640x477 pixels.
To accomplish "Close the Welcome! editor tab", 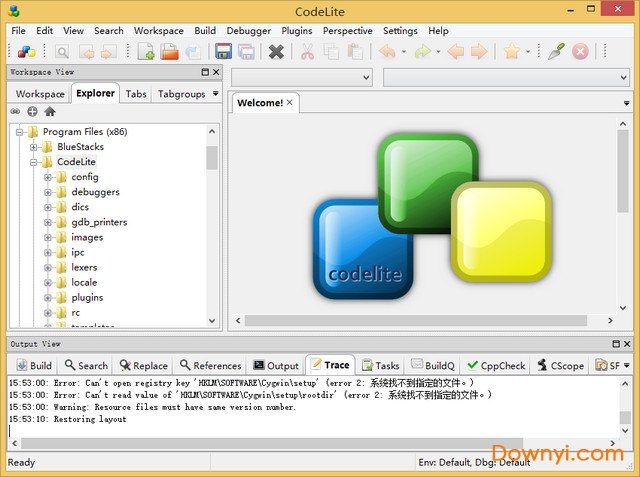I will (x=290, y=102).
